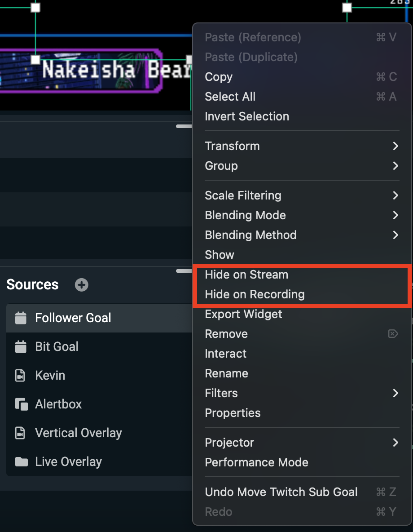Click the Vertical Overlay file icon
The width and height of the screenshot is (413, 532).
[20, 433]
